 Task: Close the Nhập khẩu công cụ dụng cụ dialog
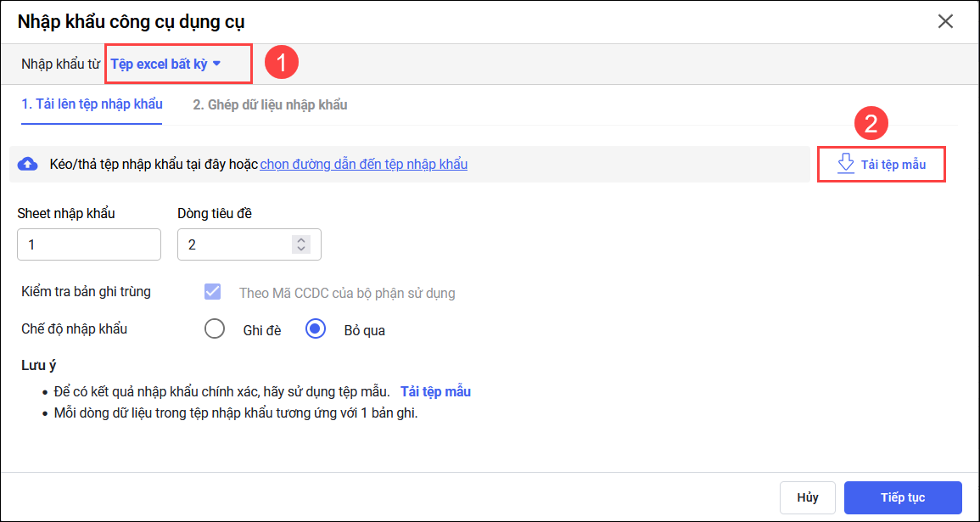click(x=945, y=22)
